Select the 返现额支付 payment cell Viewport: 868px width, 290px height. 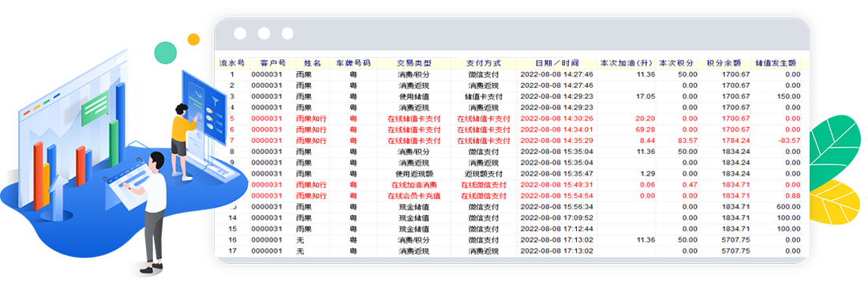point(483,174)
